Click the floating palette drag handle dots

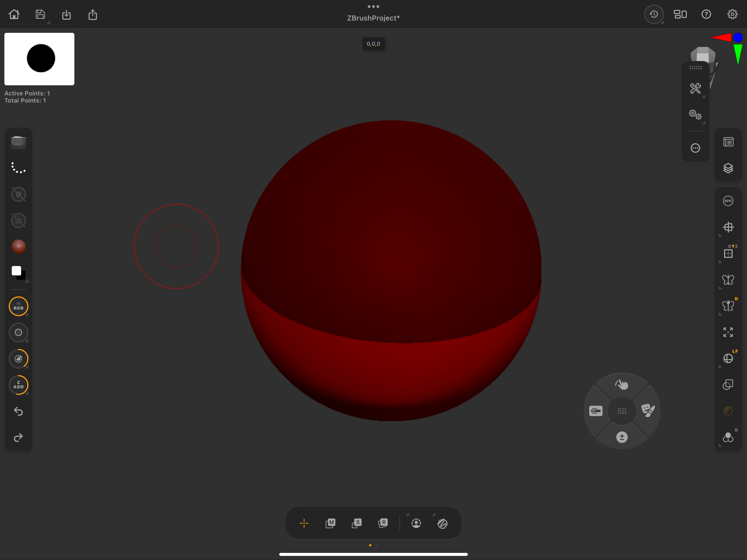click(696, 68)
